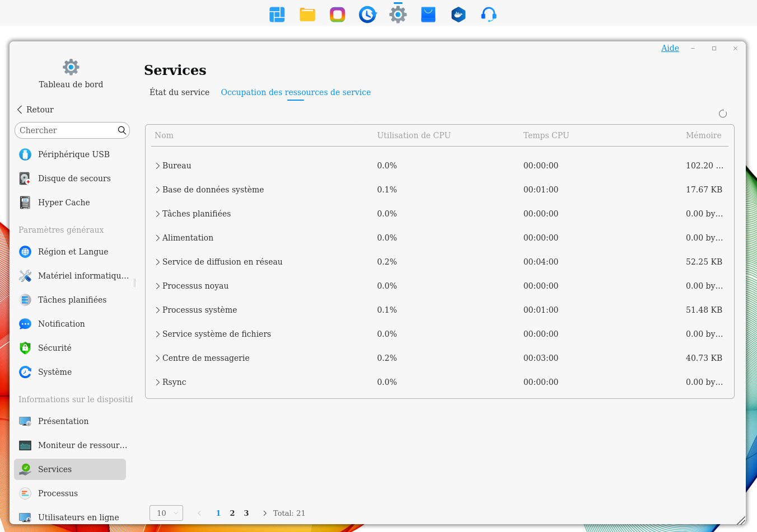Click the Aide help link
Image resolution: width=757 pixels, height=532 pixels.
click(670, 48)
